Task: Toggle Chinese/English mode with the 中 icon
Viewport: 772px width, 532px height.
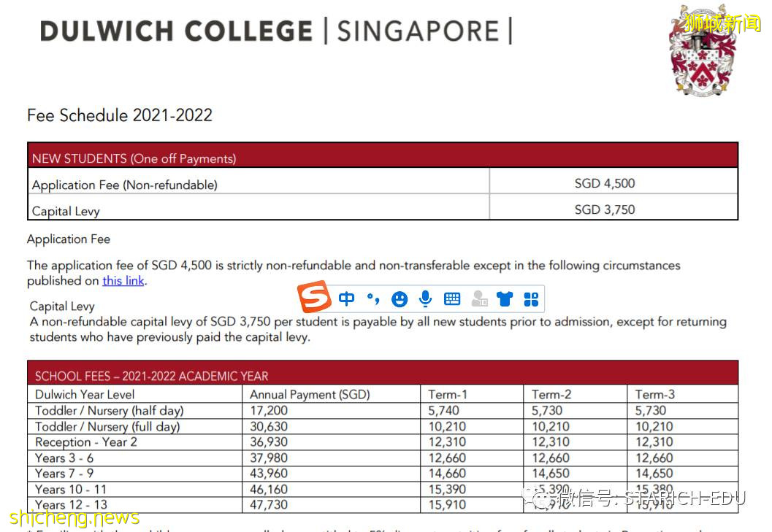Action: 346,298
